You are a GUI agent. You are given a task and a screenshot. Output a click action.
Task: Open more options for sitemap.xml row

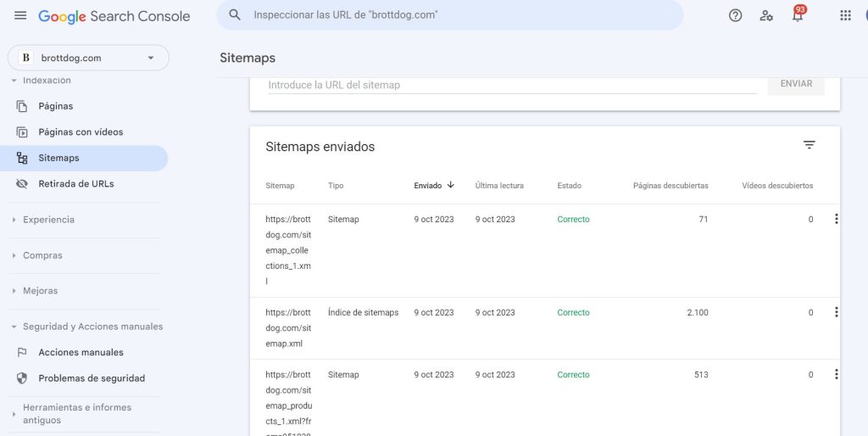[836, 312]
